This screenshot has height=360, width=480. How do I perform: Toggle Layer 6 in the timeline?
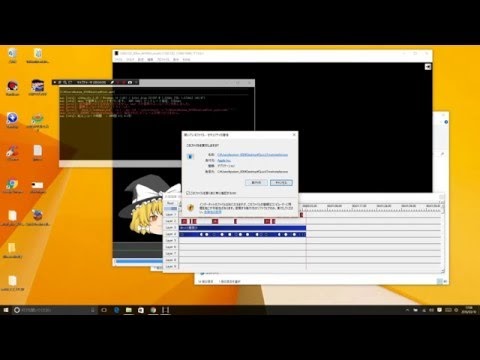pos(170,247)
